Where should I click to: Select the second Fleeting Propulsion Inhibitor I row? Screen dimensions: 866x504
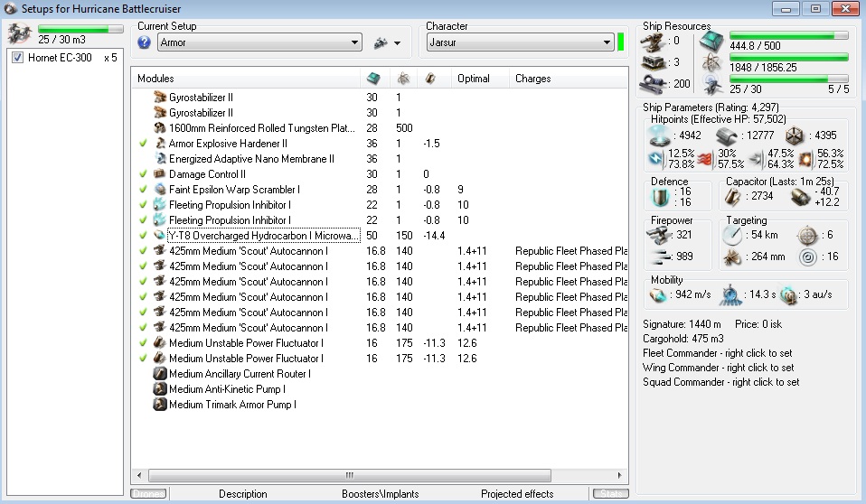click(380, 220)
